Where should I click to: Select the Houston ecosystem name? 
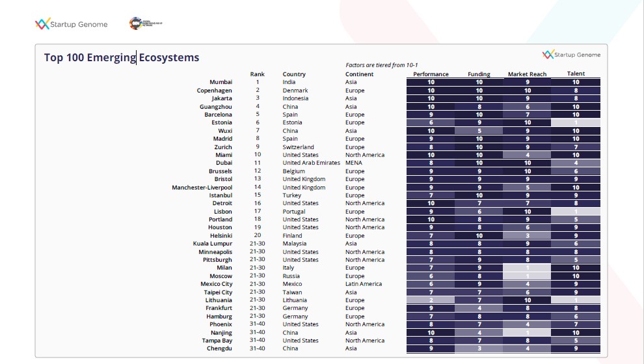pos(220,227)
